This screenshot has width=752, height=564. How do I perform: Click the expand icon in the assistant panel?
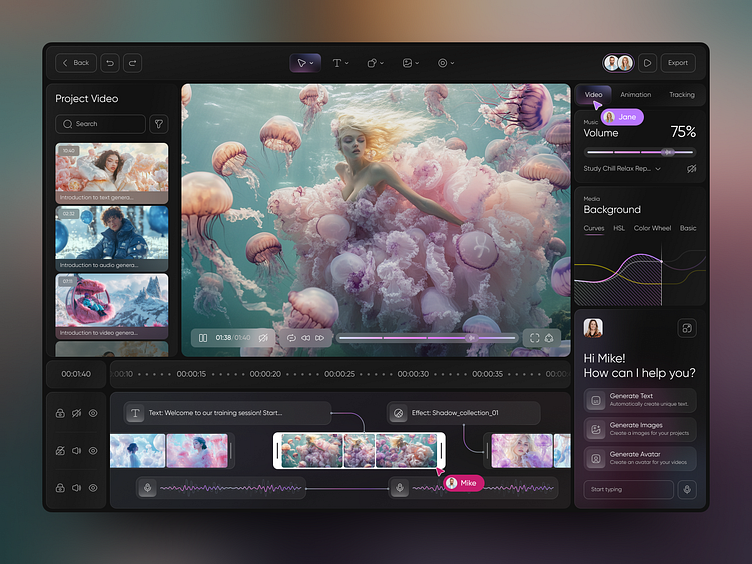click(686, 328)
